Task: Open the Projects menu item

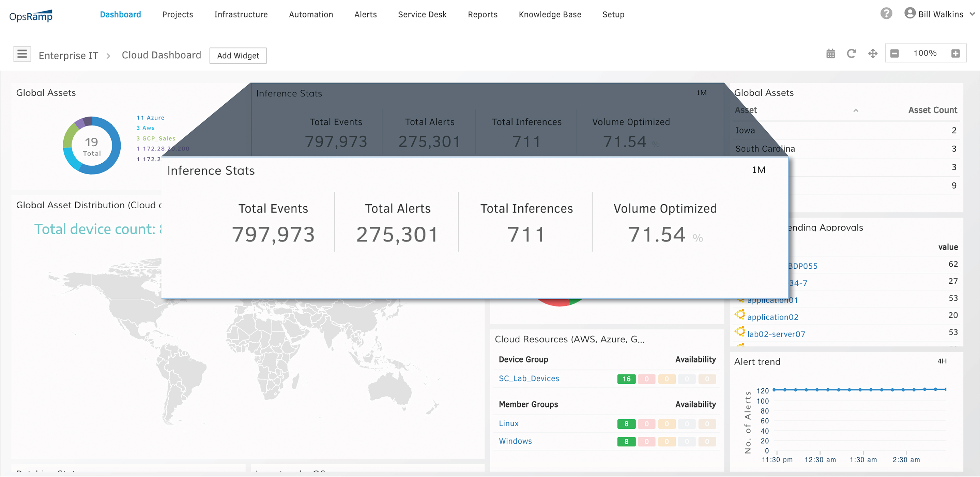Action: (x=176, y=14)
